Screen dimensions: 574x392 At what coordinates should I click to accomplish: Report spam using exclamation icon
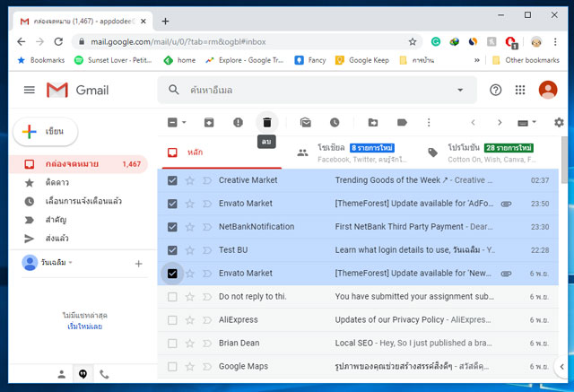coord(238,122)
